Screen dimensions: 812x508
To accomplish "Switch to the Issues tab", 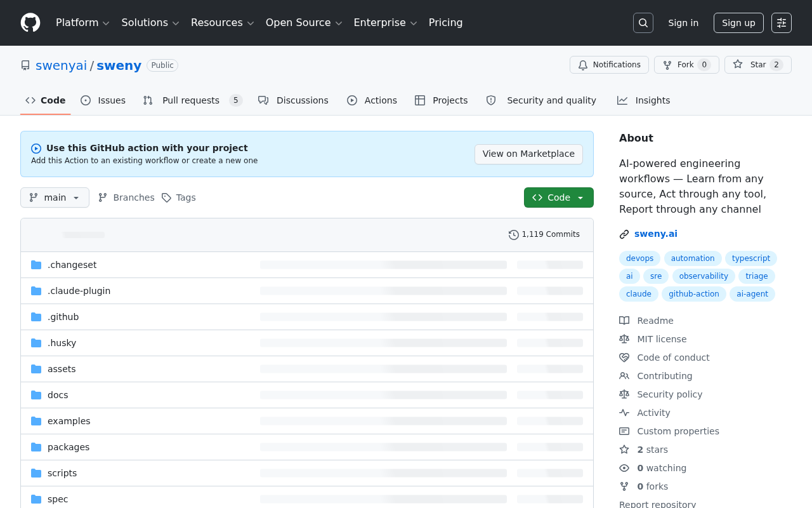I will coord(103,100).
